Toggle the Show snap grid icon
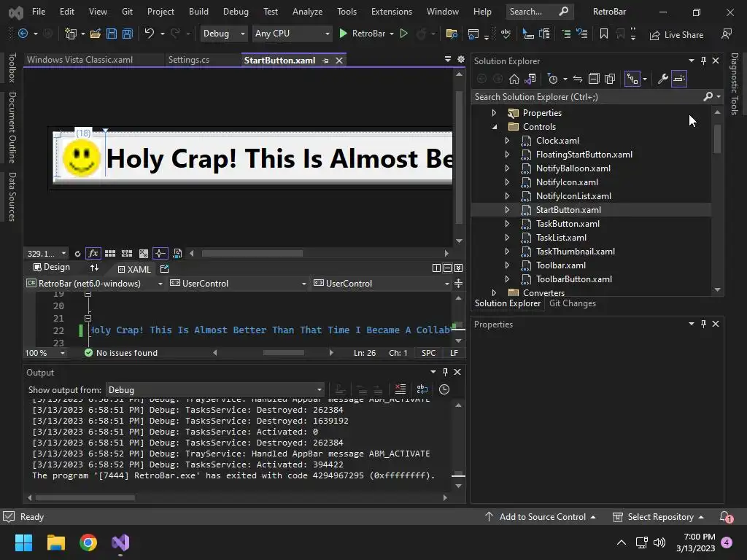 point(110,253)
